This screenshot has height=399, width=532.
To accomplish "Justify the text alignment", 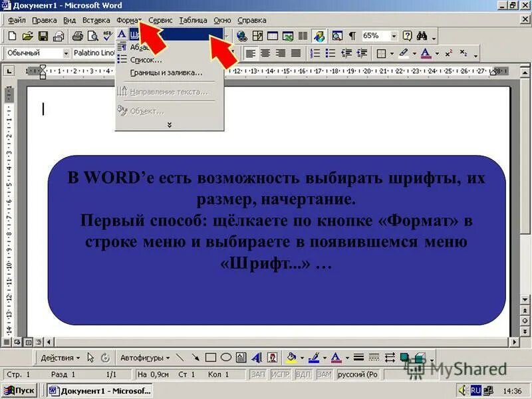I will click(296, 53).
